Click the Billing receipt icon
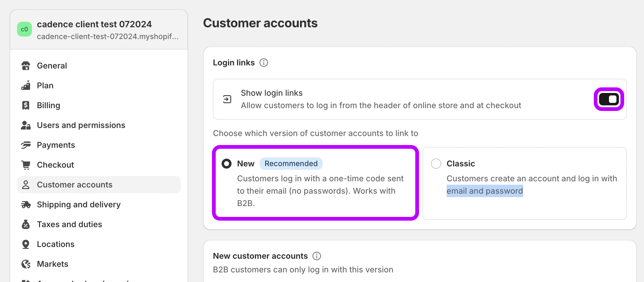 pyautogui.click(x=26, y=105)
